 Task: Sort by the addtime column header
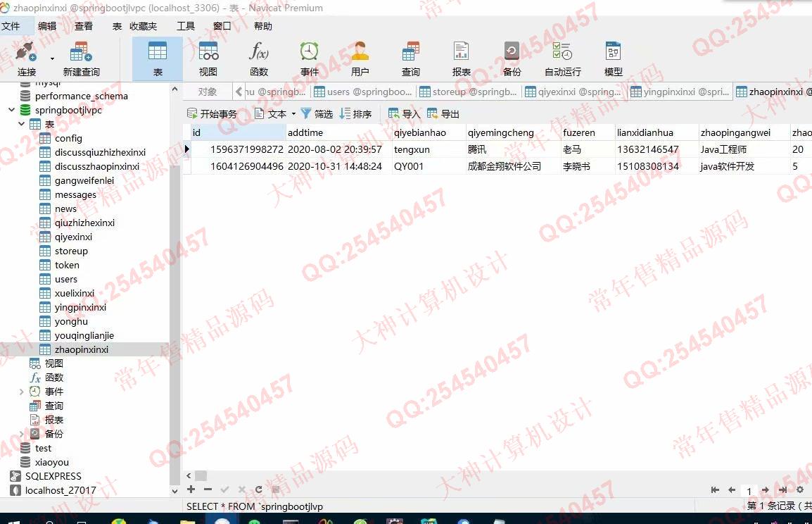(338, 132)
